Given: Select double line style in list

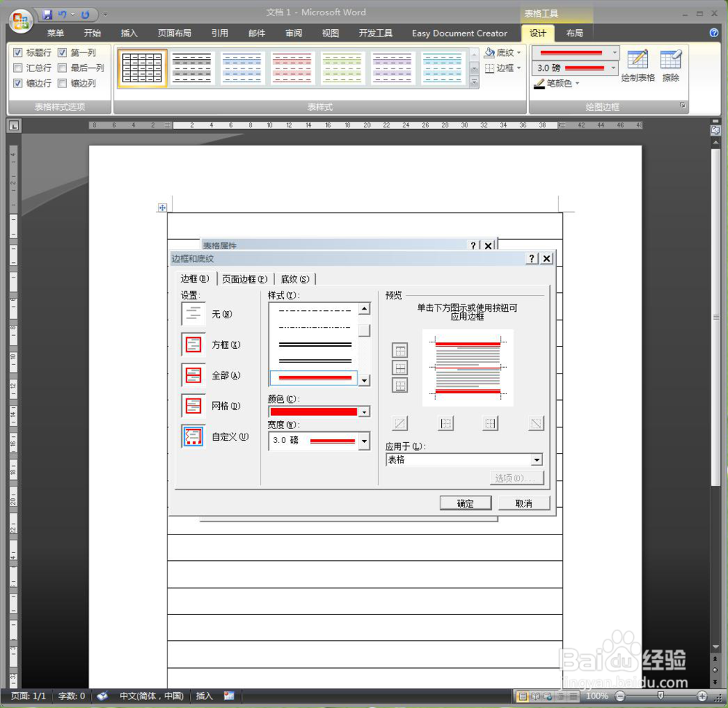Looking at the screenshot, I should 314,345.
